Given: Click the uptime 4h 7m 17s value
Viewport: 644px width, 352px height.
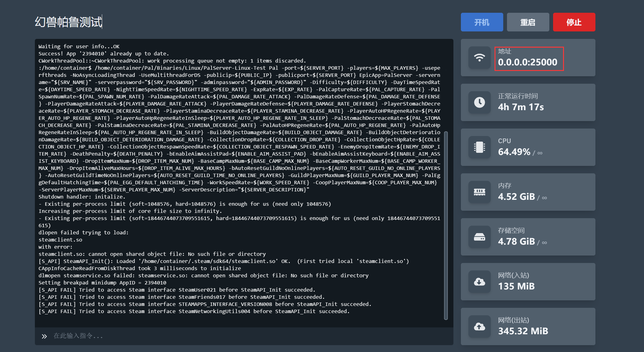Looking at the screenshot, I should click(521, 107).
